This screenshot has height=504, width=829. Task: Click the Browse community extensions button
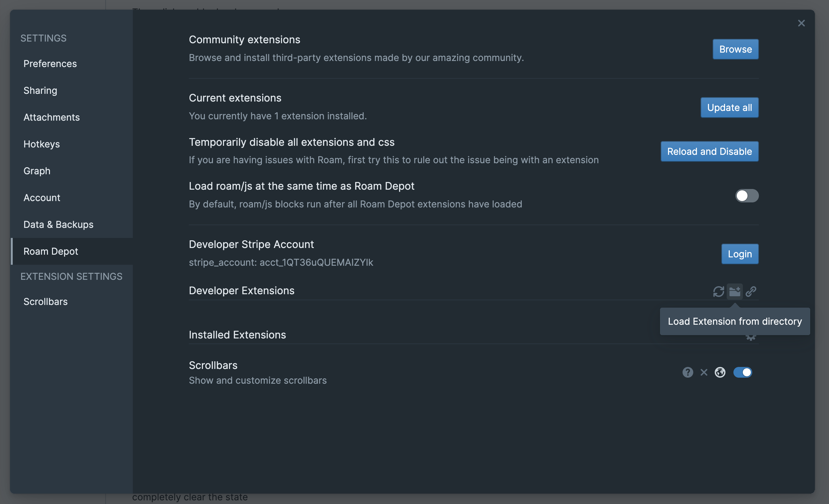pyautogui.click(x=735, y=49)
